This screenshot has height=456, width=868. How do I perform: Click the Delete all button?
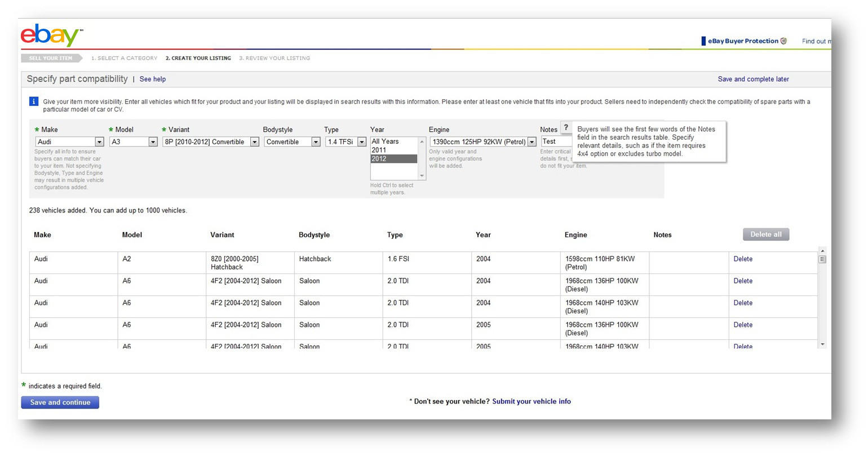click(x=766, y=234)
